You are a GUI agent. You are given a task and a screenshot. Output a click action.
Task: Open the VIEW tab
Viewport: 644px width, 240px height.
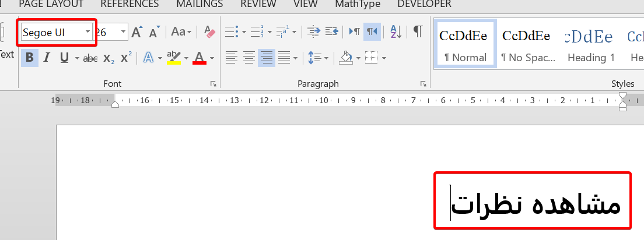point(306,4)
